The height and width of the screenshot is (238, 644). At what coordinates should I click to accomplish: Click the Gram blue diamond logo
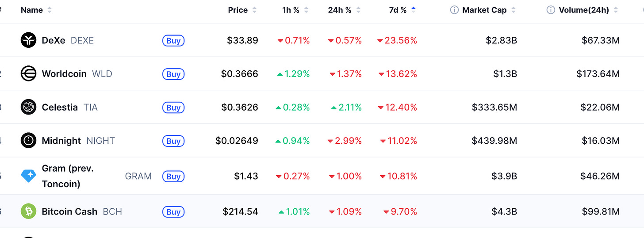point(28,176)
